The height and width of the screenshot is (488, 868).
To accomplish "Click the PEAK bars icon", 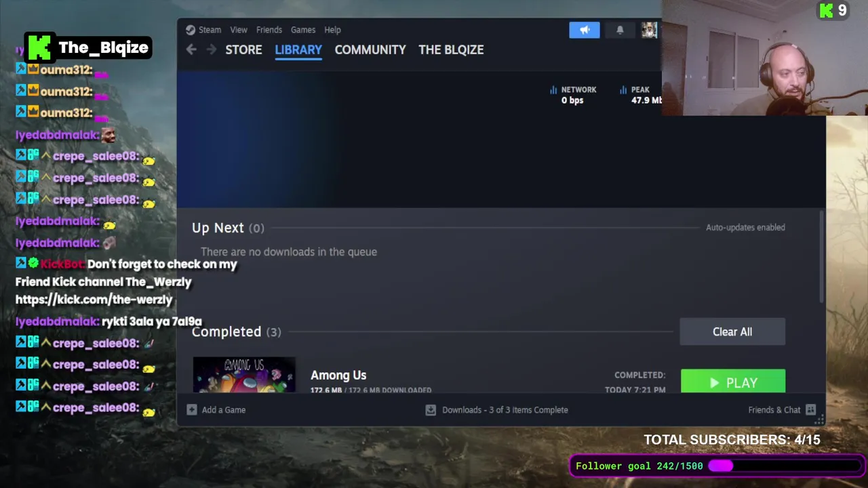I will [x=623, y=89].
